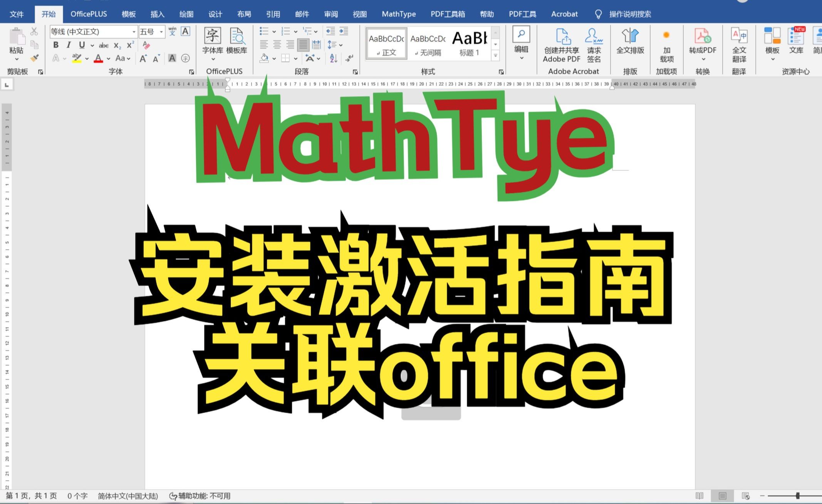Viewport: 822px width, 504px height.
Task: Switch to the 插入 Insert tab
Action: coord(157,14)
